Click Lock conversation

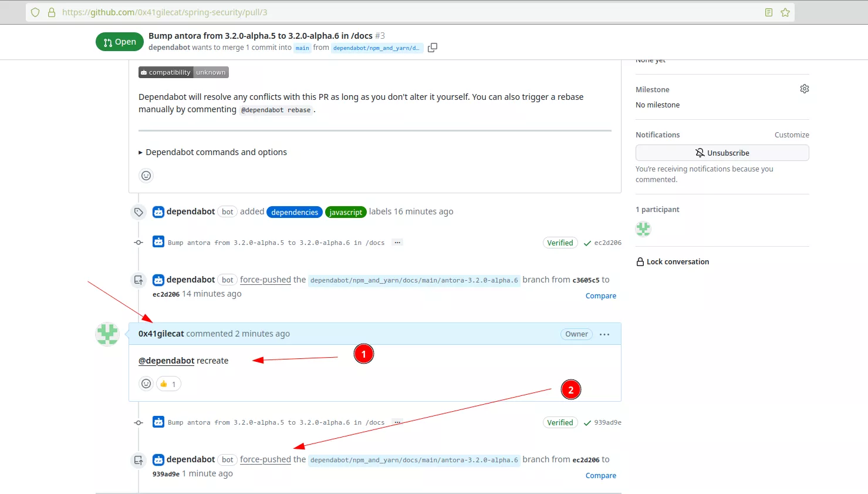[673, 262]
